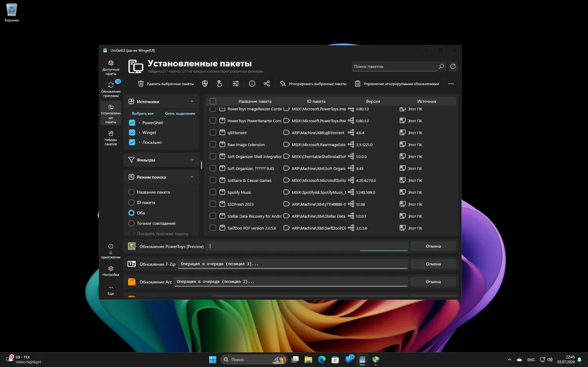This screenshot has height=367, width=588.
Task: Click 'Удалить выбранные пакеты' button
Action: pos(166,84)
